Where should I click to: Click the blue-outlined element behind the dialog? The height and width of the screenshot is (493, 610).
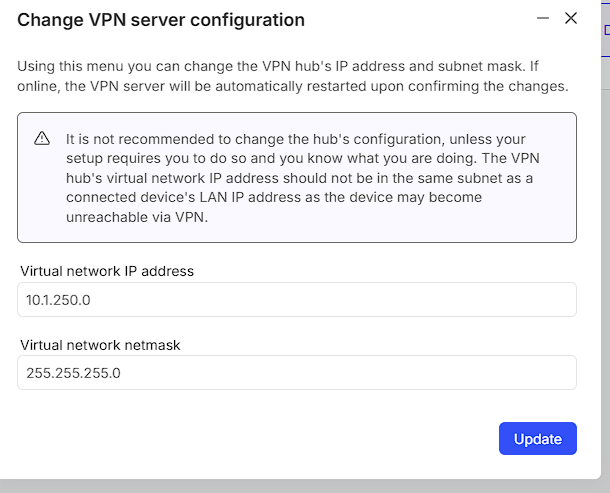[606, 30]
